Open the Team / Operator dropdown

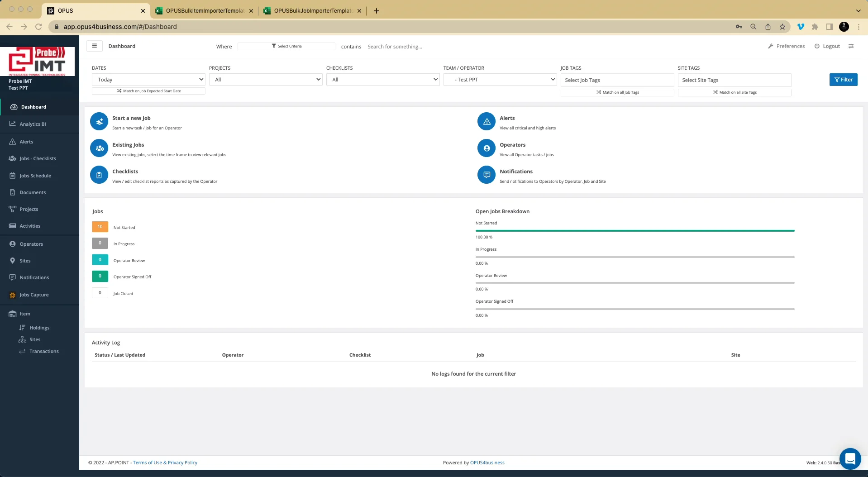pos(500,80)
